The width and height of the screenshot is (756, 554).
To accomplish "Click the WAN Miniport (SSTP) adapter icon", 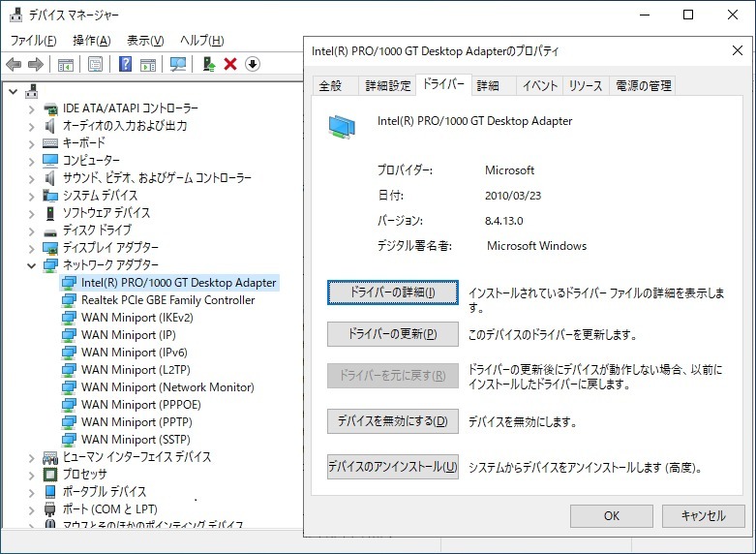I will 69,440.
